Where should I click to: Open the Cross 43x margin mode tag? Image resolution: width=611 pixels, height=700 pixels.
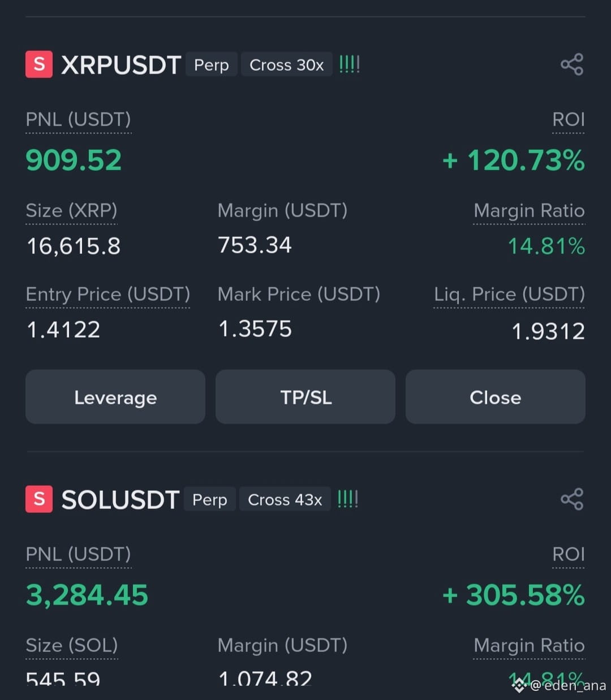(285, 500)
